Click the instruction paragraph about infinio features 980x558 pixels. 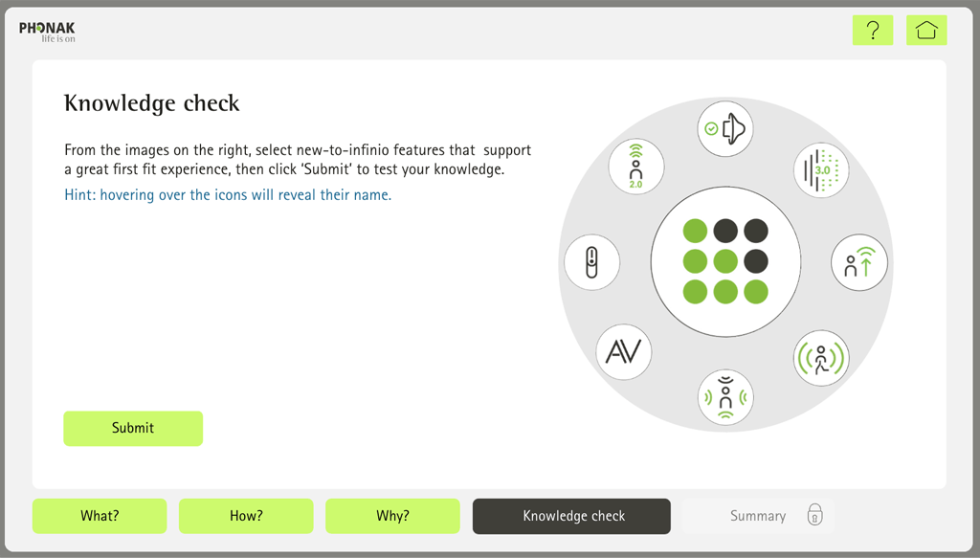point(298,159)
